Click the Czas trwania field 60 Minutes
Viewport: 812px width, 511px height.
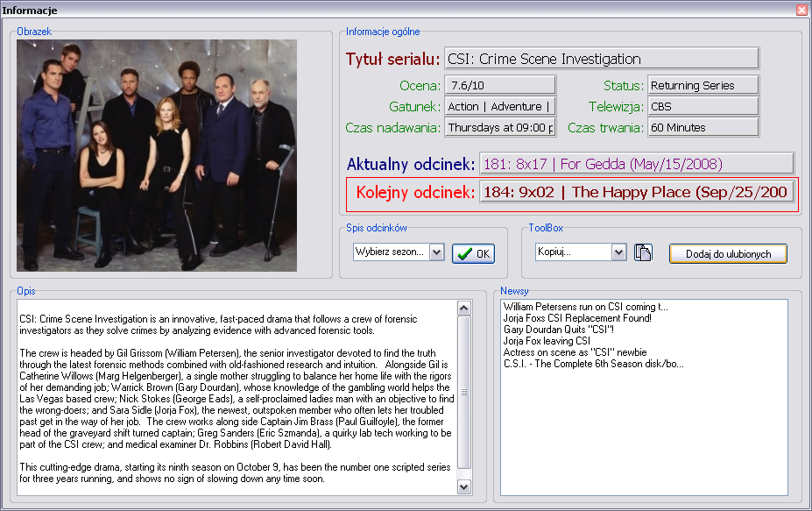[x=703, y=127]
